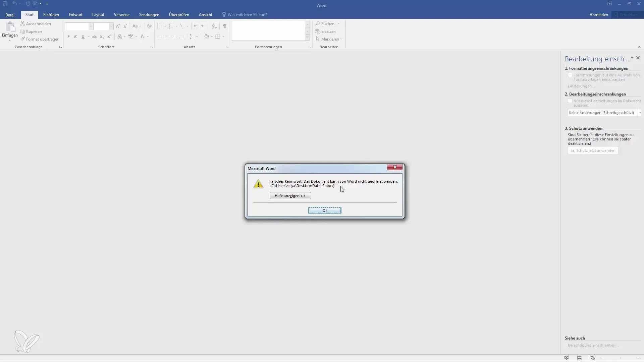The width and height of the screenshot is (644, 362).
Task: Click OK in the wrong password dialog
Action: 325,210
